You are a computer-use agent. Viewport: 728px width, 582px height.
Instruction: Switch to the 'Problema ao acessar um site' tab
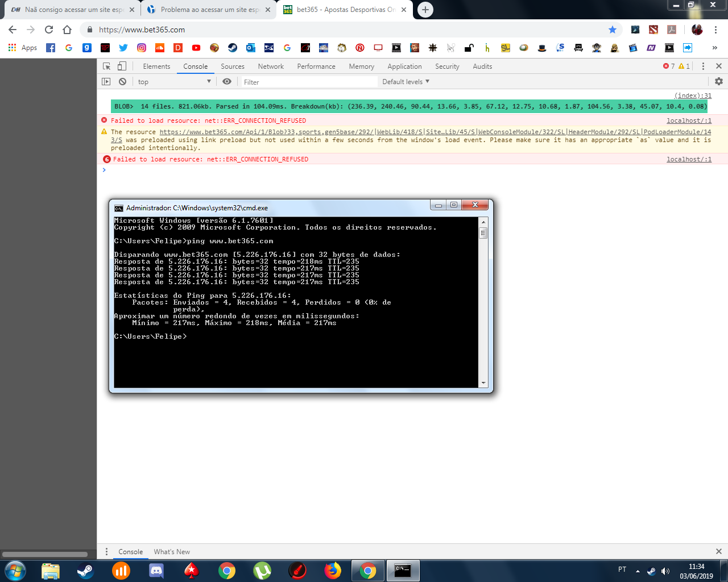pos(208,10)
